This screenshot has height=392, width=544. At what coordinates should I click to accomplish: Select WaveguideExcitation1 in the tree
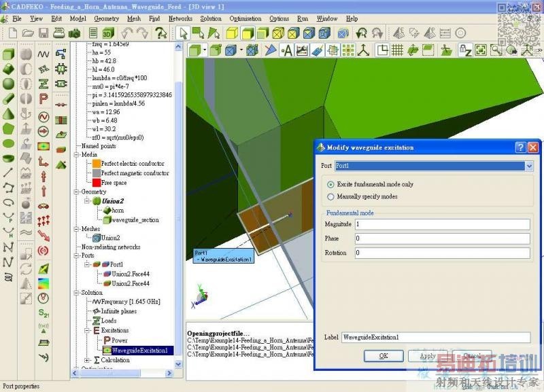pos(139,351)
